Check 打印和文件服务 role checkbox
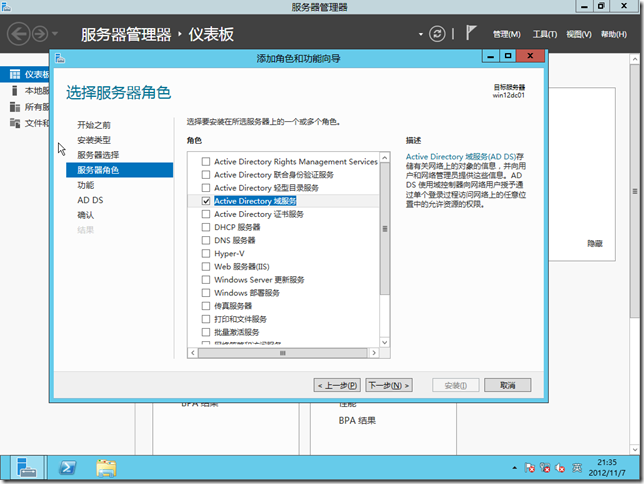This screenshot has height=484, width=644. point(206,319)
